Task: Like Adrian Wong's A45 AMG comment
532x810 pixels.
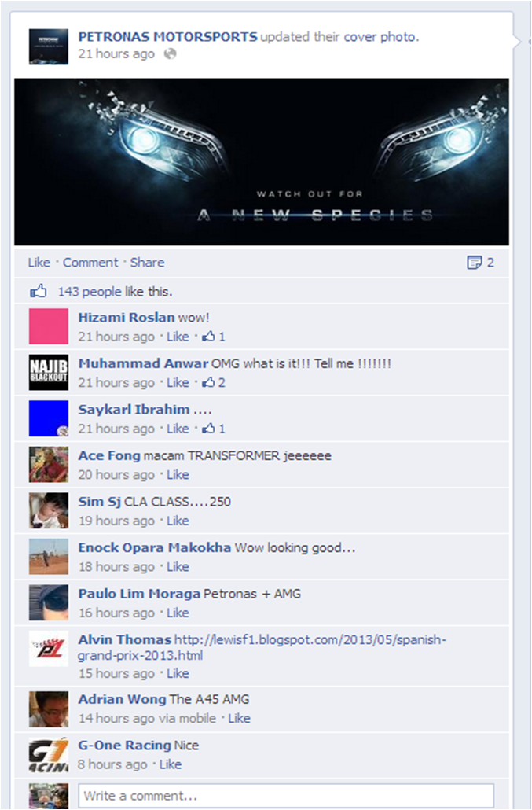Action: point(239,719)
